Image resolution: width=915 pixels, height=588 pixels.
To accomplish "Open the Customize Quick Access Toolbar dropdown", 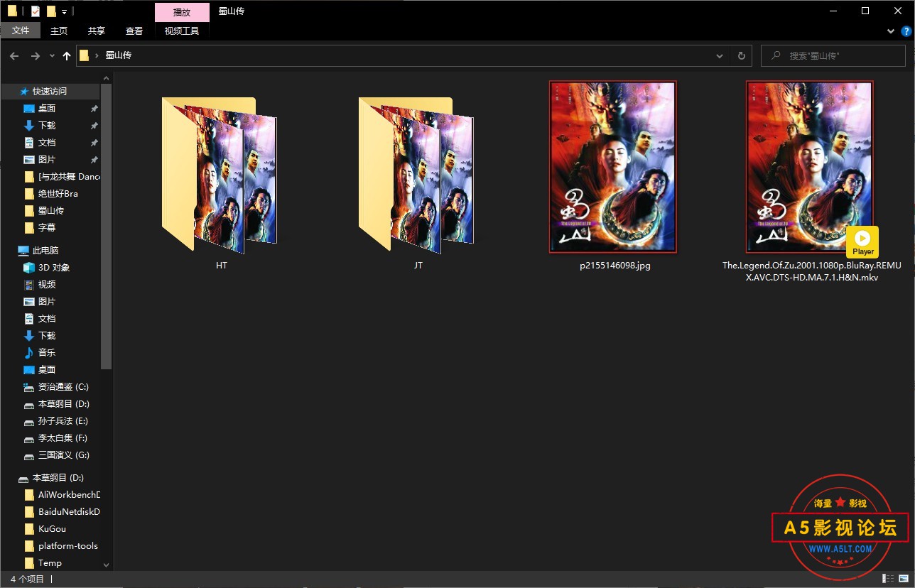I will pyautogui.click(x=64, y=12).
